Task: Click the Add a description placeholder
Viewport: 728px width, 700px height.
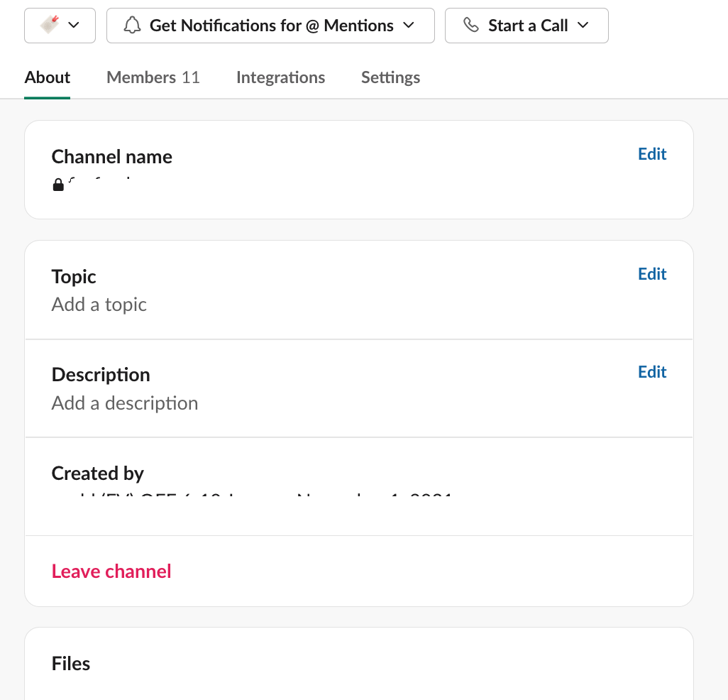Action: (x=125, y=403)
